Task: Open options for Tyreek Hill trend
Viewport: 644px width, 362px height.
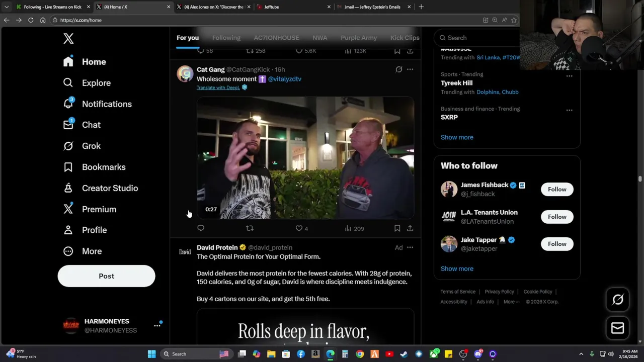Action: [x=569, y=76]
